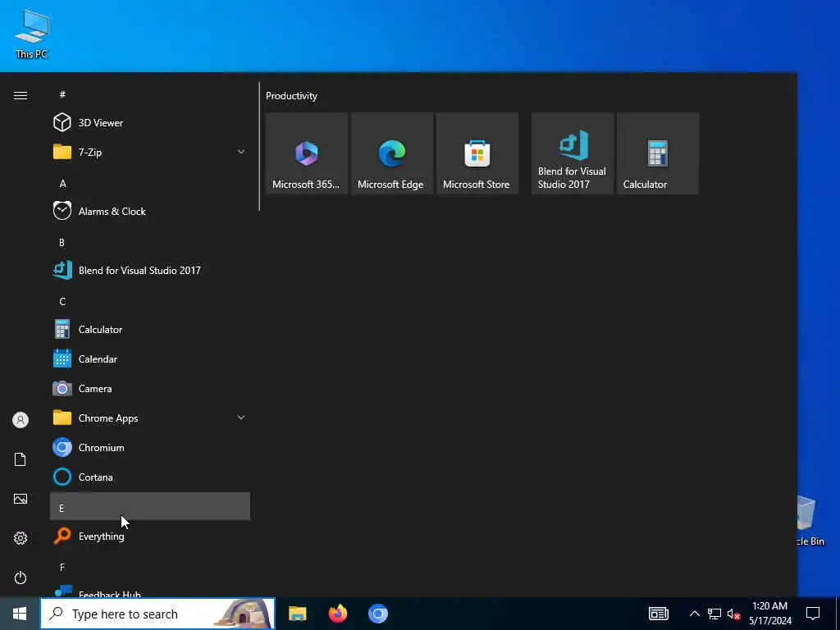The width and height of the screenshot is (840, 630).
Task: Open the clock showing 1:20 AM
Action: point(769,614)
